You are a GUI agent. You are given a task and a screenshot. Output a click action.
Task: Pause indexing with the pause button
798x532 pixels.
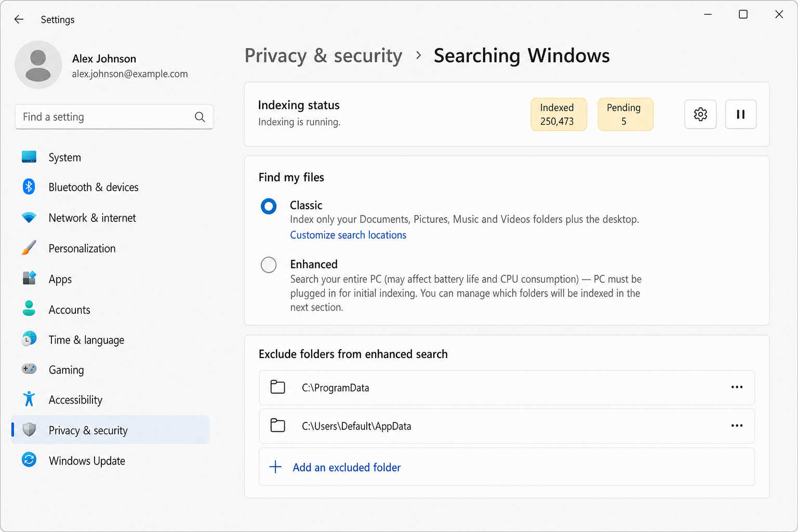tap(741, 114)
